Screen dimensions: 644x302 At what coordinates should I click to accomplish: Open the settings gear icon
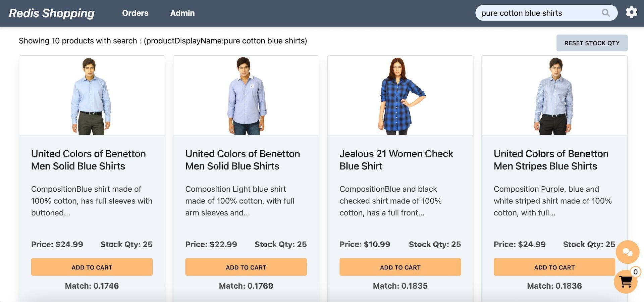coord(631,12)
